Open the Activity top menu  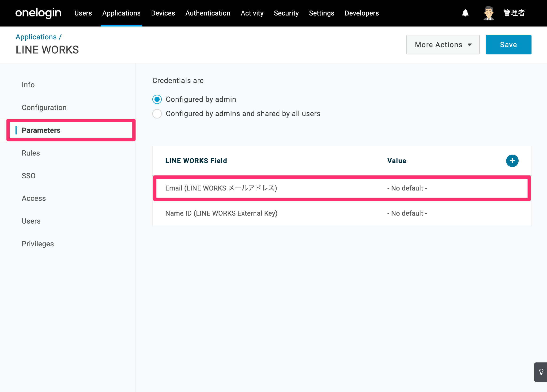coord(252,13)
